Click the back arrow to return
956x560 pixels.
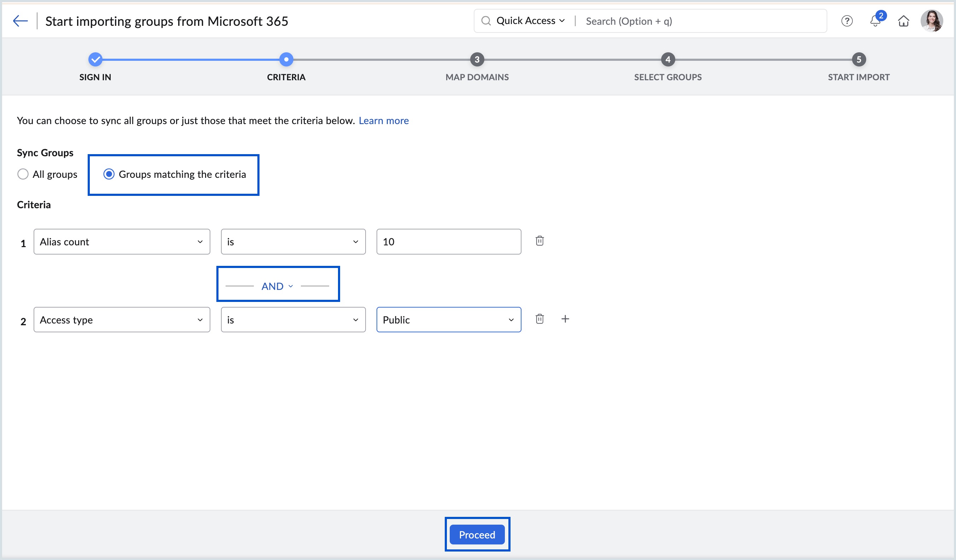20,21
